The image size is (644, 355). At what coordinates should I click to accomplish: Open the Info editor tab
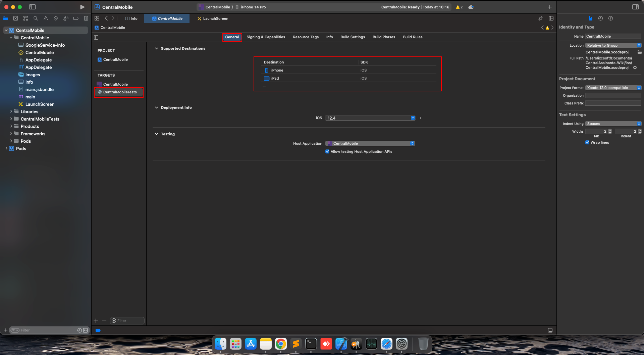tap(131, 18)
